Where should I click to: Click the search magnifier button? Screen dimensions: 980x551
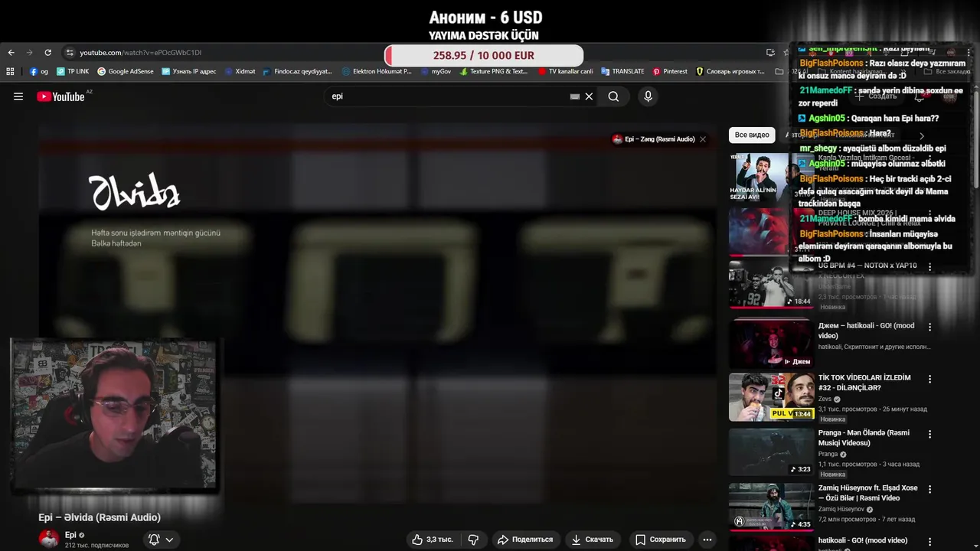(613, 96)
